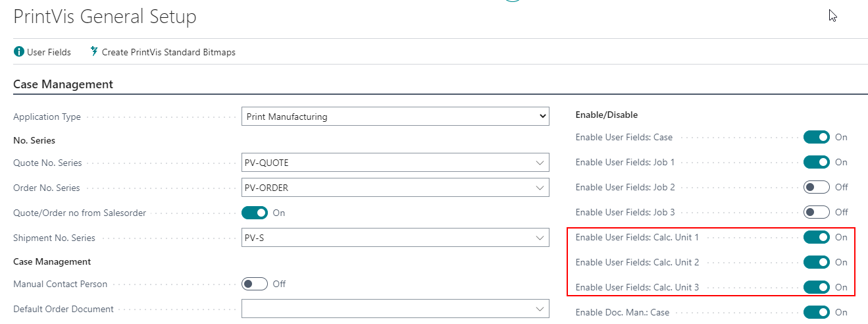Expand the Shipment No. Series lookup

pos(540,238)
